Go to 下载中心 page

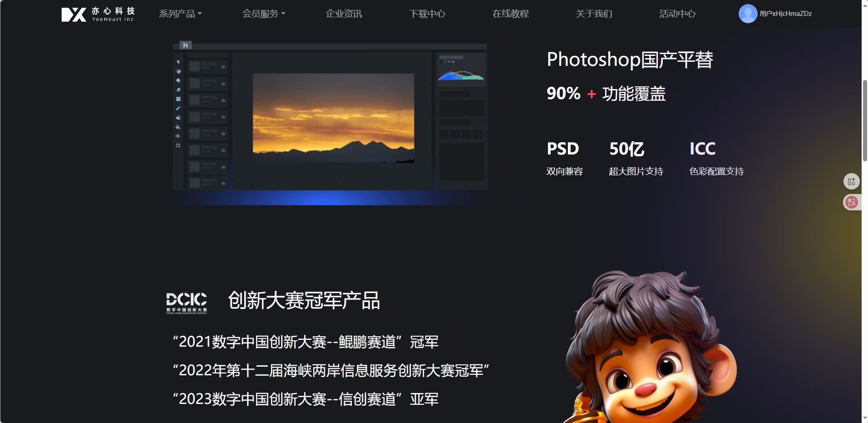(x=427, y=14)
